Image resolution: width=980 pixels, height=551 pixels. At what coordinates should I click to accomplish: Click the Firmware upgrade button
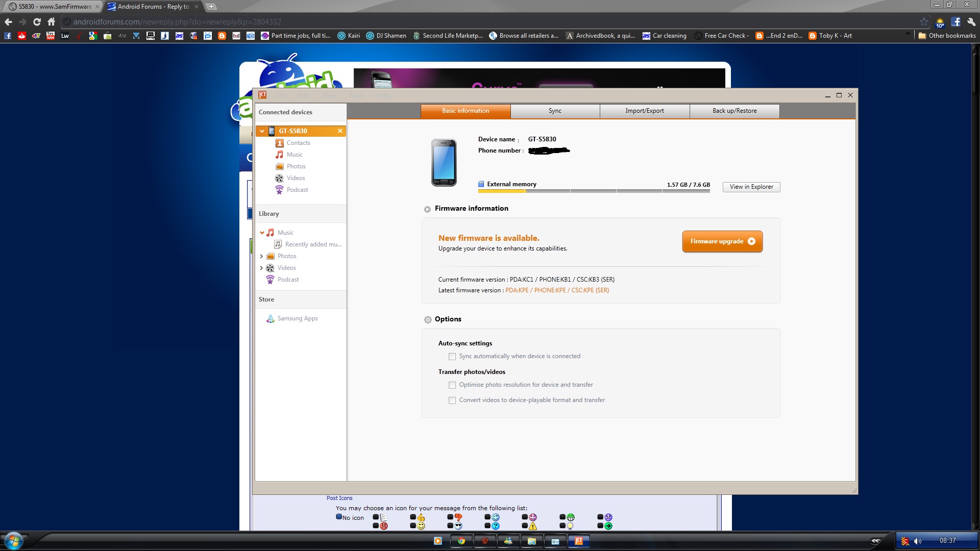pyautogui.click(x=722, y=241)
